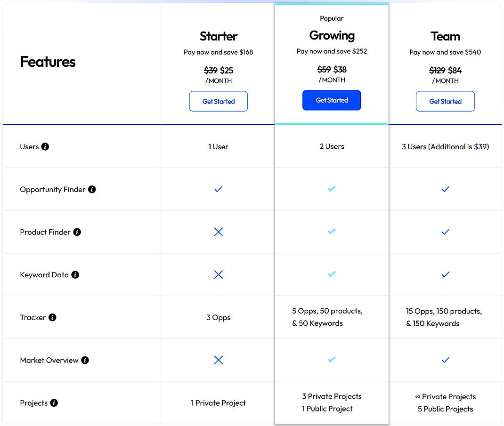Click the blue checkmark for Market Overview under Team
Screen dimensions: 504x426
445,360
